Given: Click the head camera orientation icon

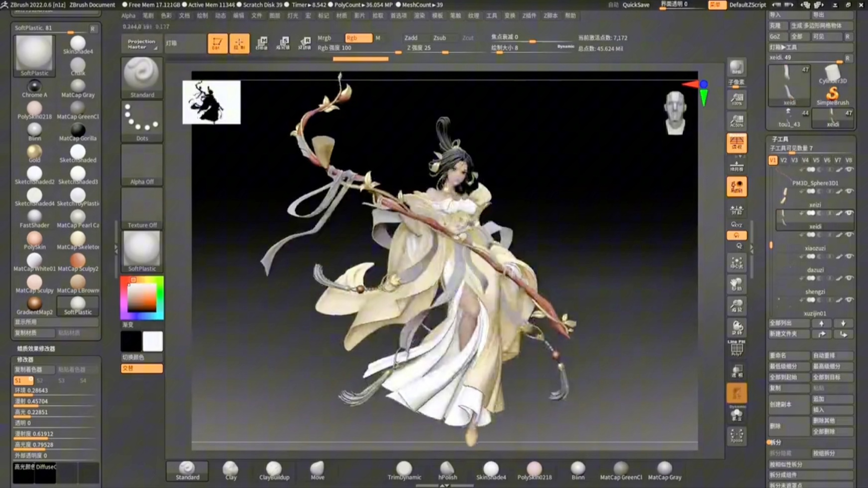Looking at the screenshot, I should (x=675, y=113).
